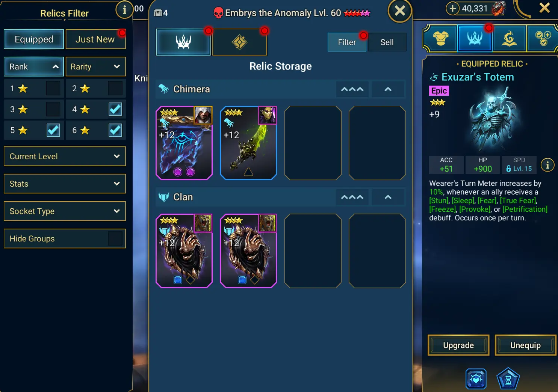Switch to the diamond relic storage tab
Screen dimensions: 558x392
pos(240,42)
